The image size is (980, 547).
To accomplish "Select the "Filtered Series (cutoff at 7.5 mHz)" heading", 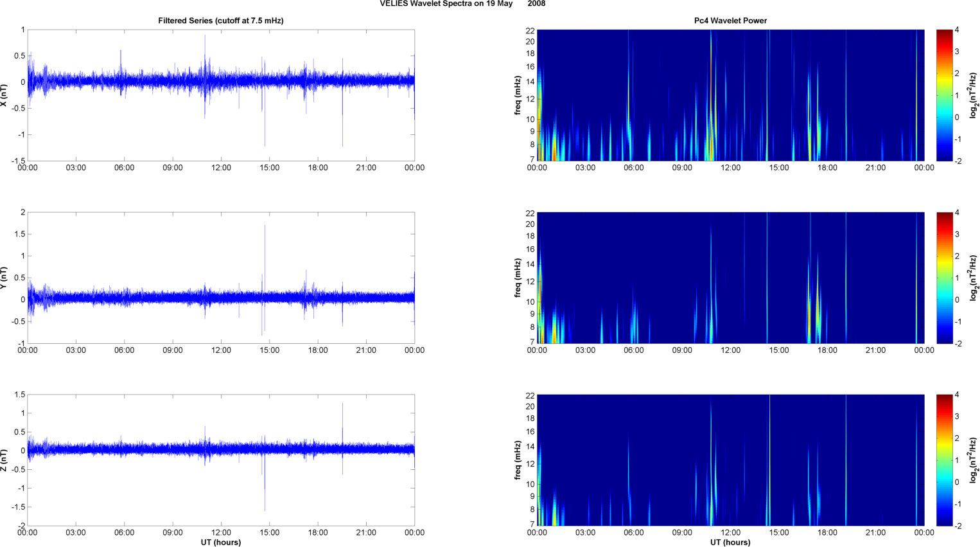I will pyautogui.click(x=221, y=21).
